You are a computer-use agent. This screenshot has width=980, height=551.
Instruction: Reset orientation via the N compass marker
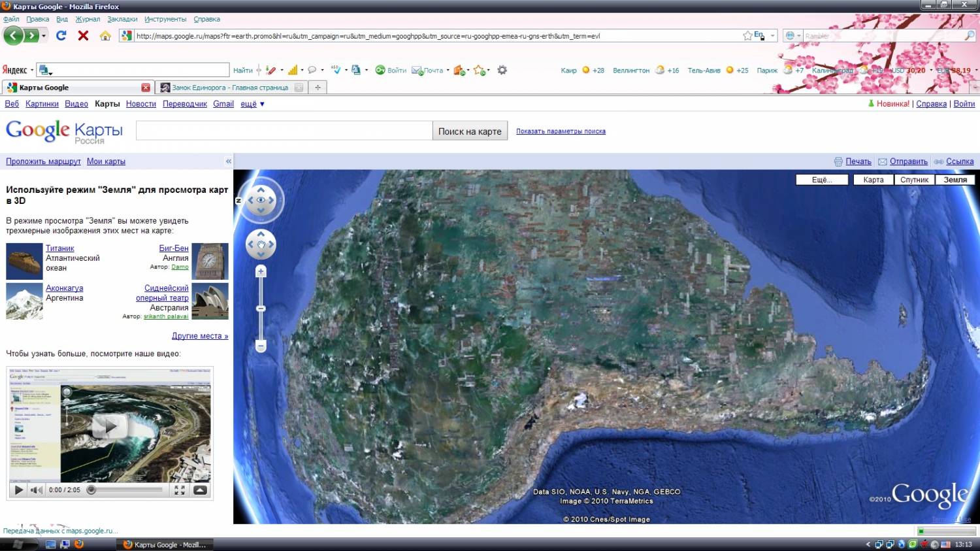click(x=238, y=201)
